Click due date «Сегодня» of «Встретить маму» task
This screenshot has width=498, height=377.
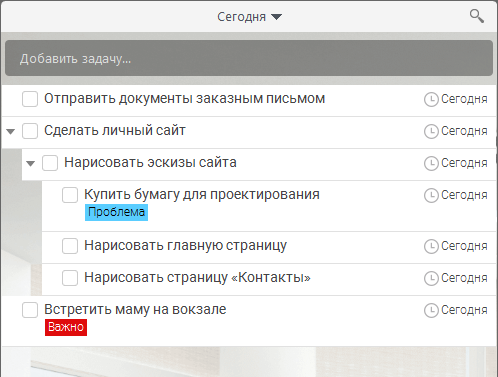click(464, 310)
